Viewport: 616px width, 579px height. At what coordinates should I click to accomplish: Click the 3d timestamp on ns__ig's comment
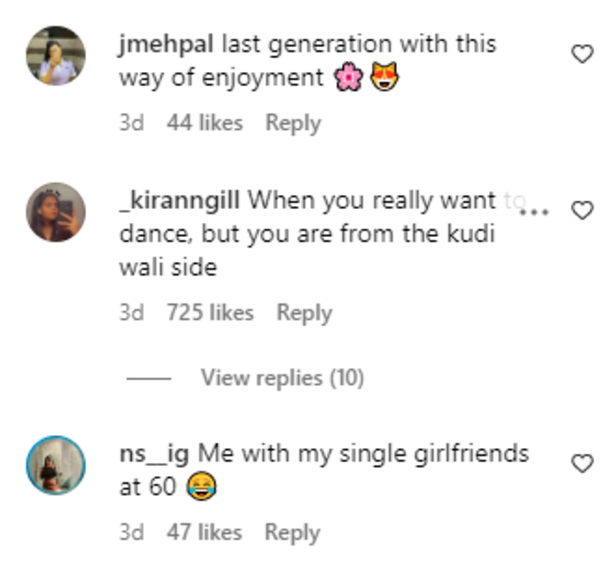(131, 532)
